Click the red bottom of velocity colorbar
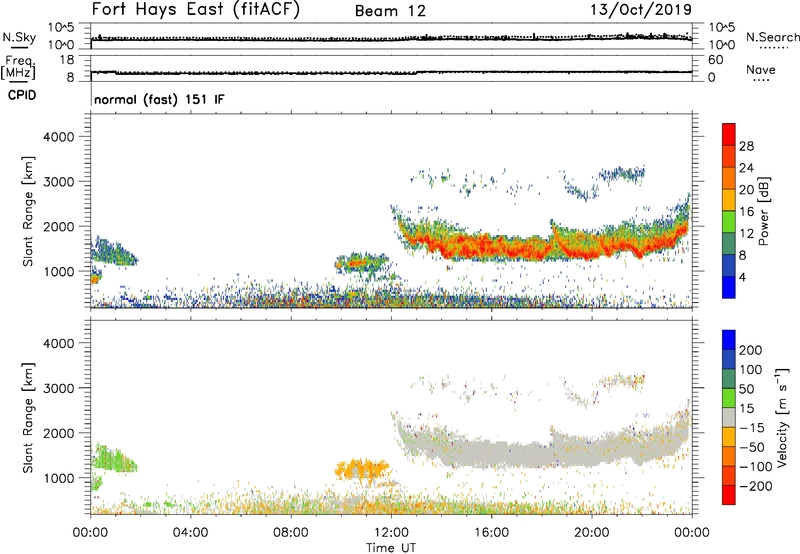 point(729,495)
